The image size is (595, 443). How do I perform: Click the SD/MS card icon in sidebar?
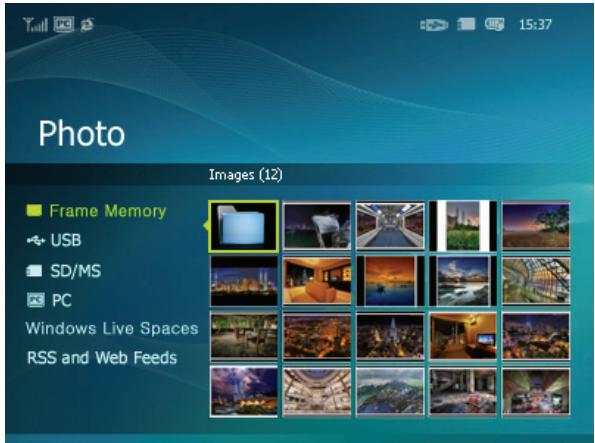coord(34,271)
